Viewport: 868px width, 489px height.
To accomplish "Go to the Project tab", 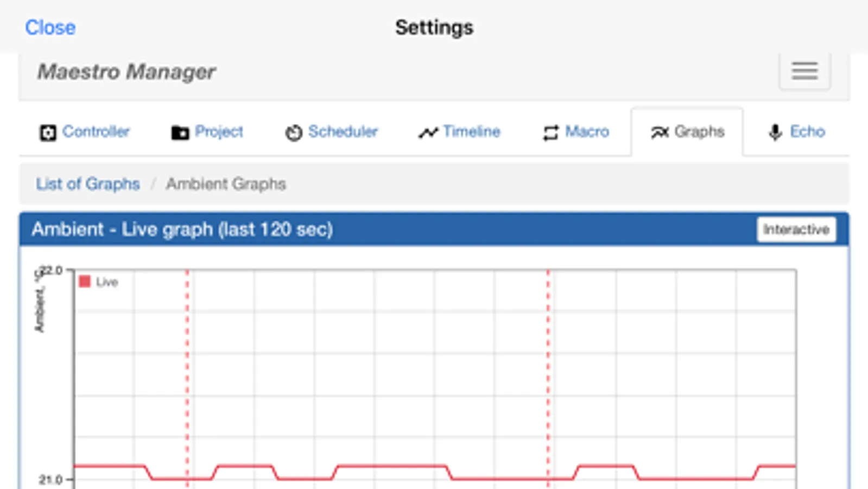I will (219, 131).
